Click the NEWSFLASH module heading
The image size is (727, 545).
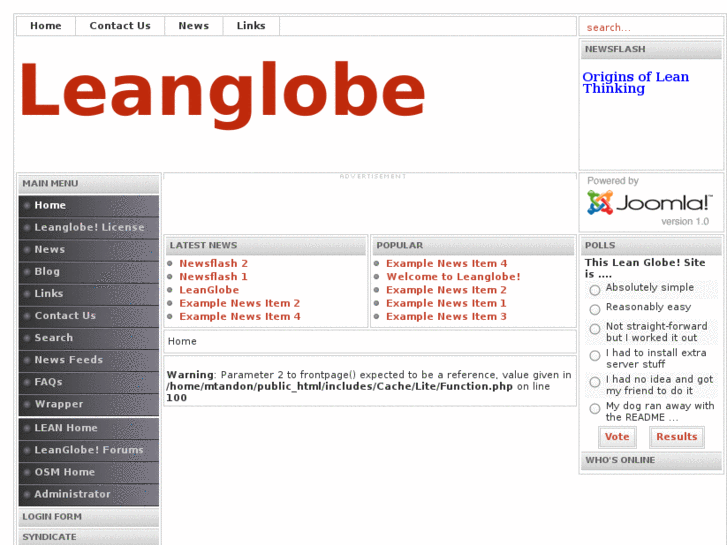point(651,49)
